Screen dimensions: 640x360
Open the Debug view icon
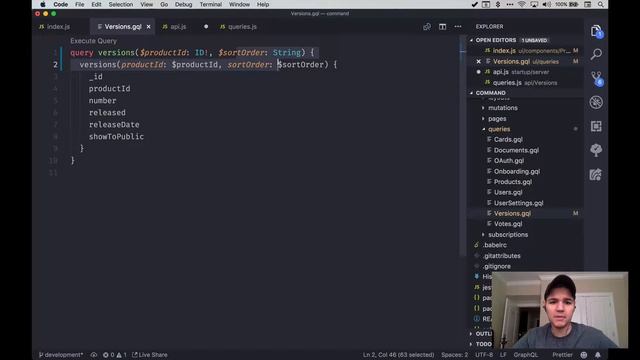tap(596, 102)
